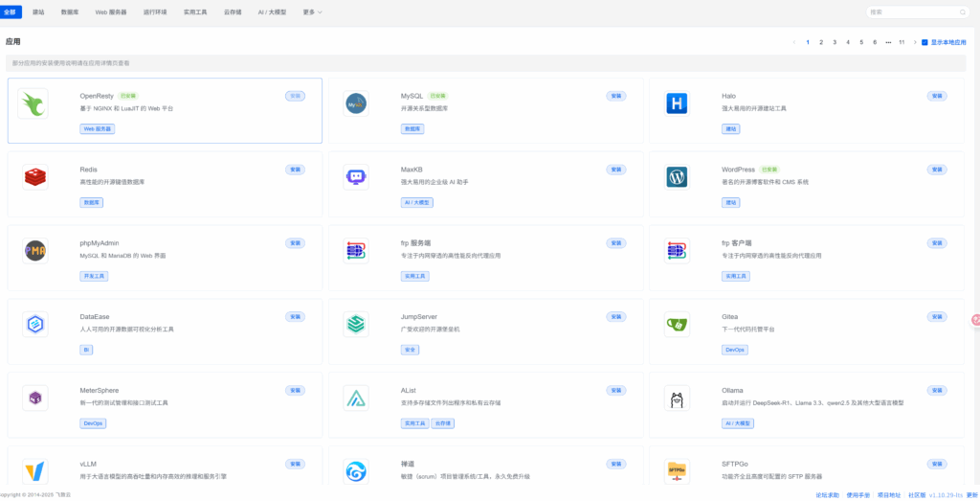Click the frp 客户端 icon
980x501 pixels.
[x=677, y=251]
